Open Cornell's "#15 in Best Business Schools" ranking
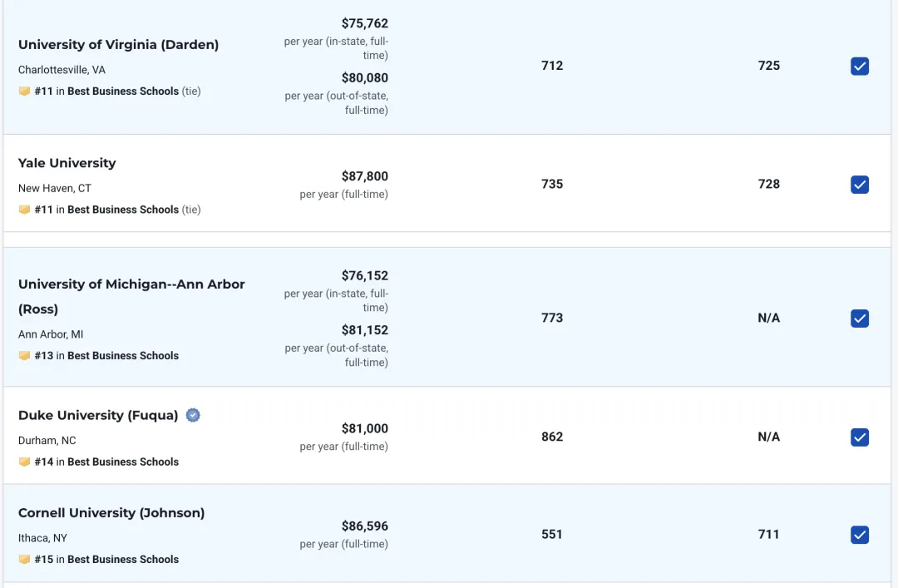Viewport: 898px width, 588px height. 106,560
